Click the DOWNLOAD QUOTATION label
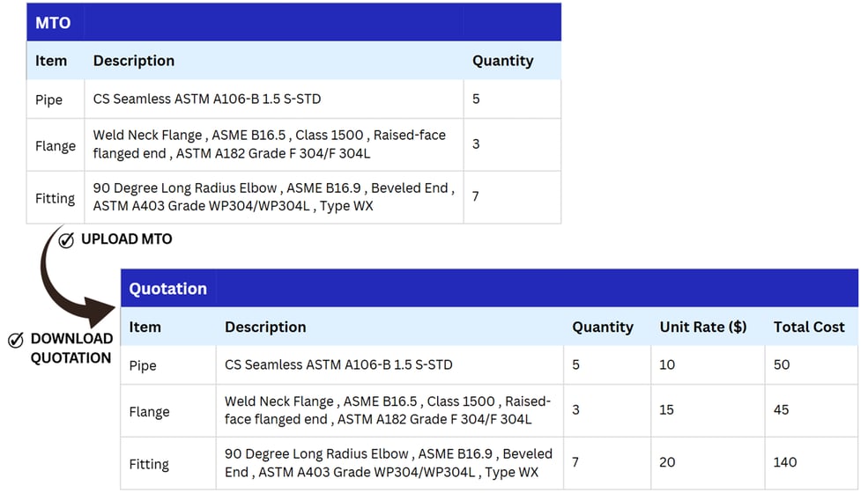 71,348
